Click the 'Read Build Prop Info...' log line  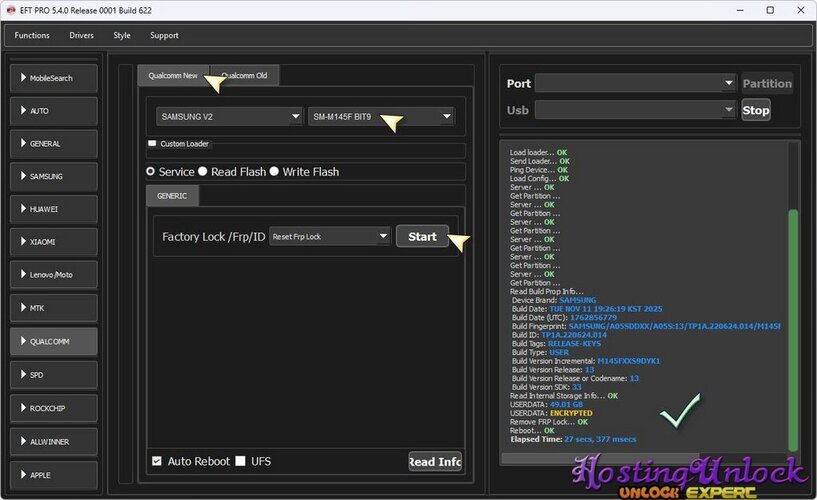[547, 291]
